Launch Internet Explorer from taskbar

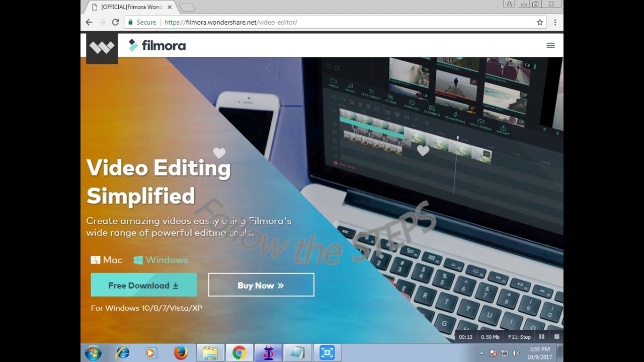pyautogui.click(x=122, y=353)
